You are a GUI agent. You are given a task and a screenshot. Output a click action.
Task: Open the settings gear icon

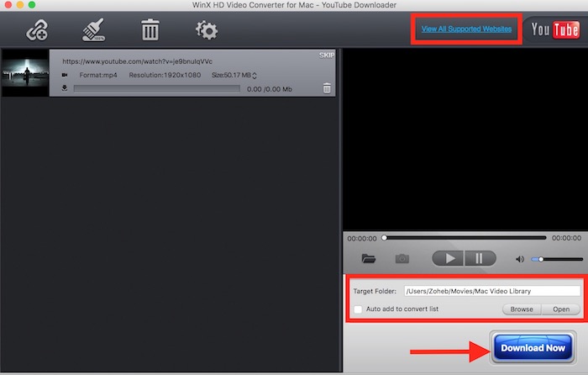(x=206, y=31)
